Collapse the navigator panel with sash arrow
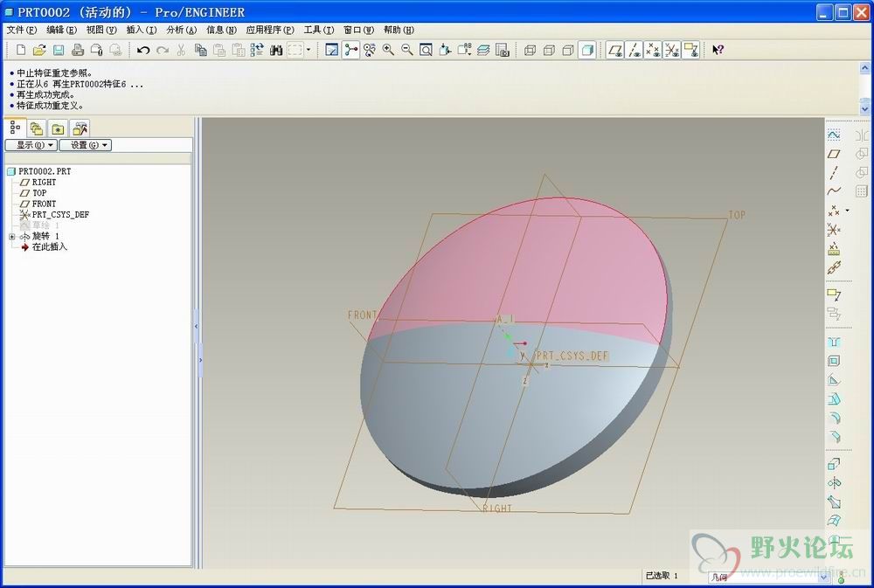874x588 pixels. pos(196,327)
